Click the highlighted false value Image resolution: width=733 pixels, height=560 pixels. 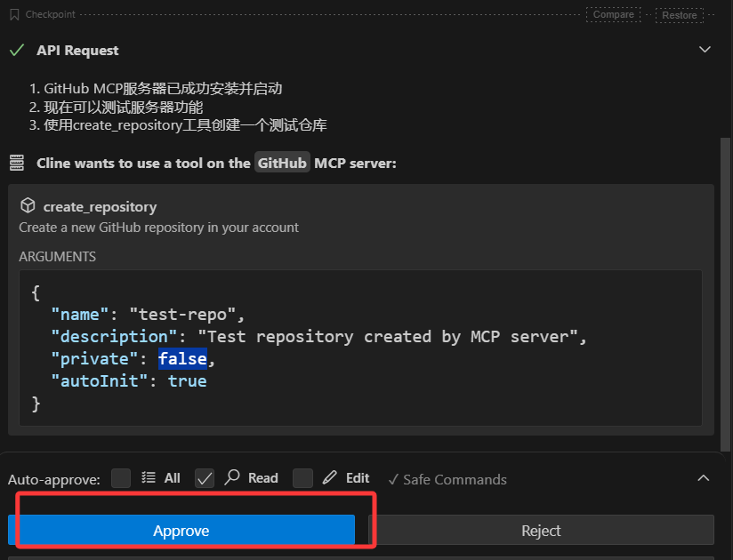[182, 358]
